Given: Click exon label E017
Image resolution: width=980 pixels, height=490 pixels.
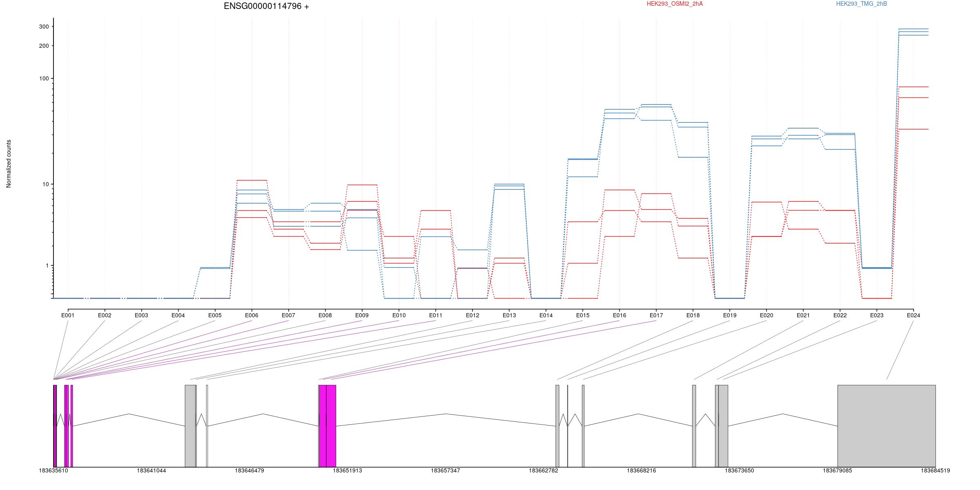Looking at the screenshot, I should (656, 315).
